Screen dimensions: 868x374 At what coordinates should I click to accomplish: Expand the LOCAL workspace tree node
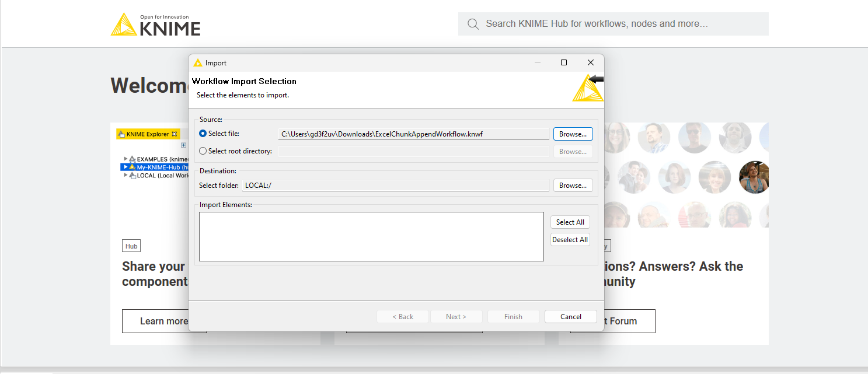tap(126, 175)
